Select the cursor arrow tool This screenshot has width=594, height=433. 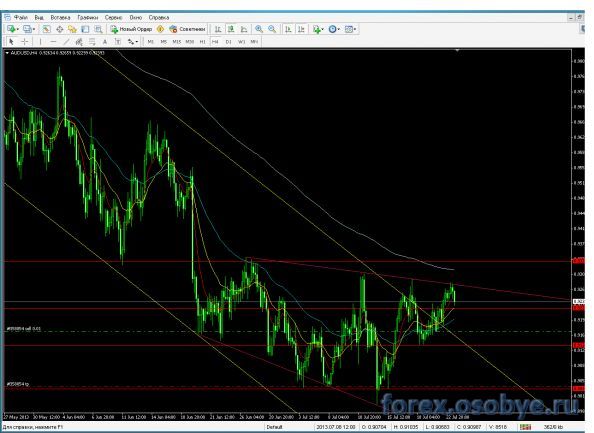[x=11, y=42]
